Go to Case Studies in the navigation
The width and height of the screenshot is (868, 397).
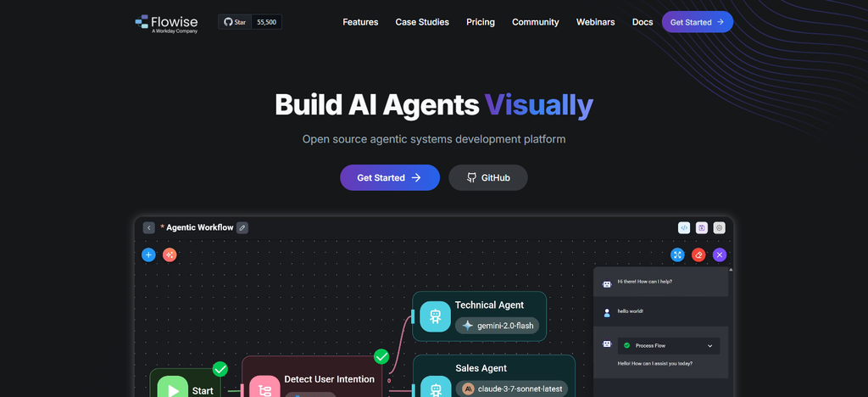[x=422, y=22]
